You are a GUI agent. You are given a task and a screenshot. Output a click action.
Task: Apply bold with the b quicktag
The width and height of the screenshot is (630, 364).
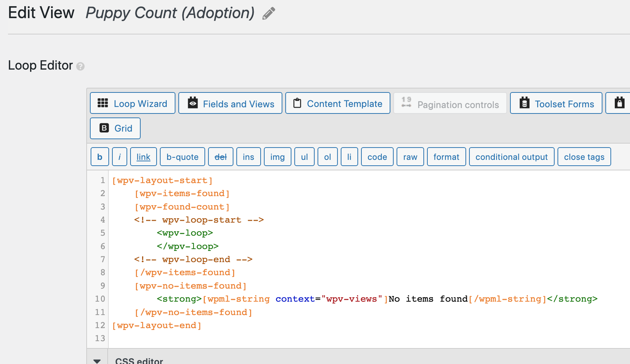[100, 157]
